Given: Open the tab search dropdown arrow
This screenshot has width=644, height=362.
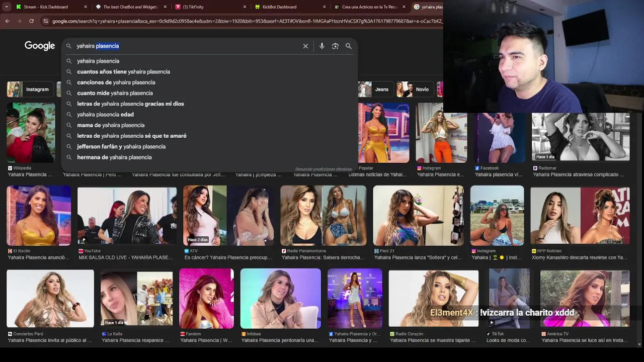Looking at the screenshot, I should (7, 7).
